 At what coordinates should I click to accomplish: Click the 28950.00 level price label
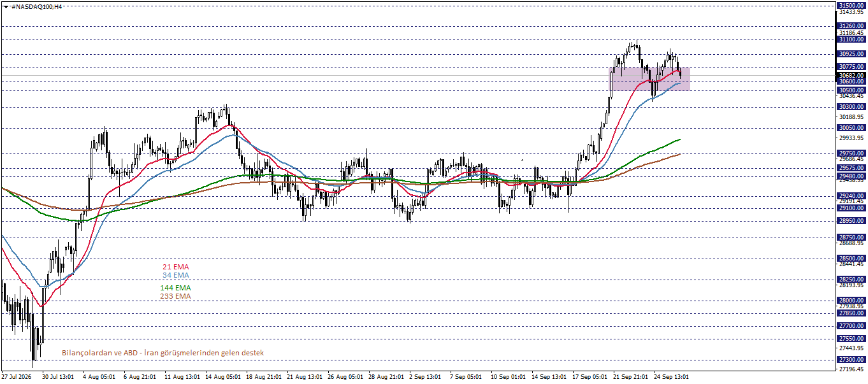851,221
